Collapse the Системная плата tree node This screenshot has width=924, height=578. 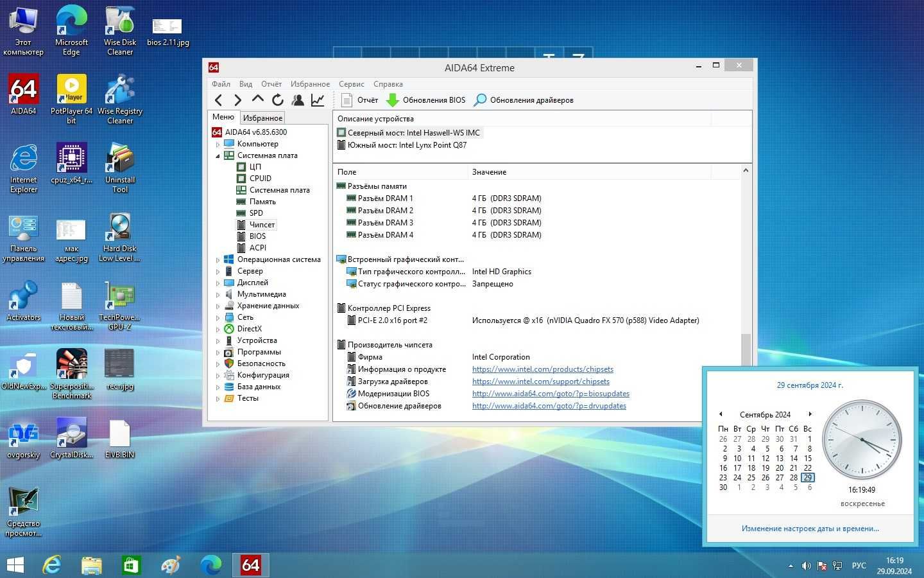[218, 155]
